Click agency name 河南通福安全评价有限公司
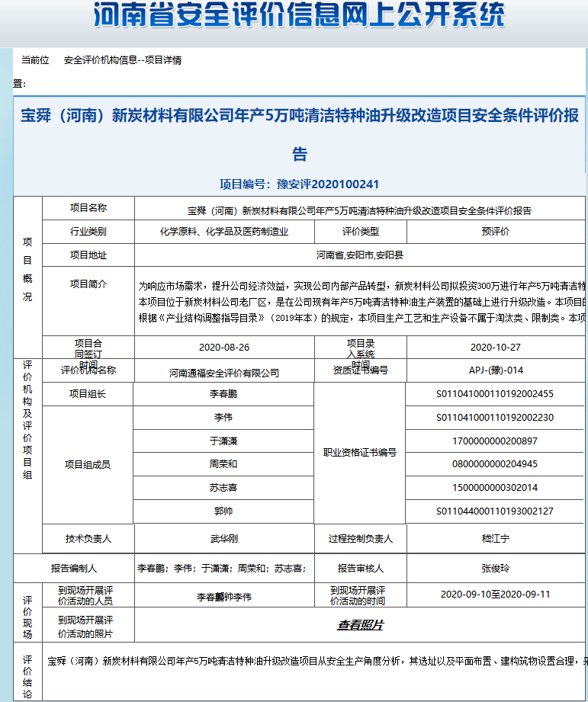The width and height of the screenshot is (588, 702). tap(224, 373)
